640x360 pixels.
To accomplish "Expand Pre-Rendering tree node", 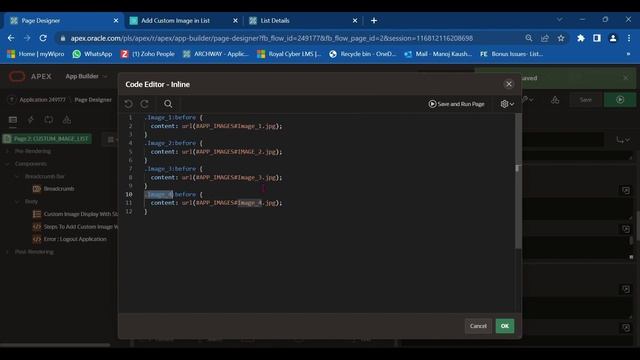I will (7, 151).
